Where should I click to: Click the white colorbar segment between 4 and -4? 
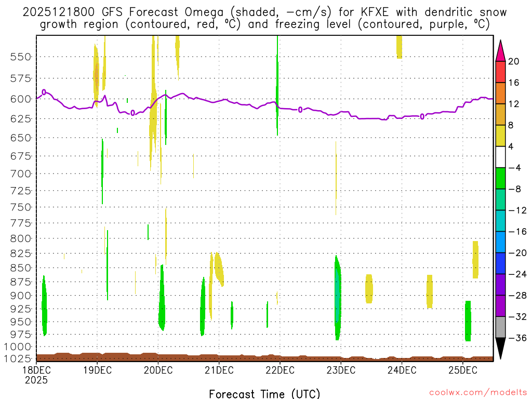pos(500,157)
